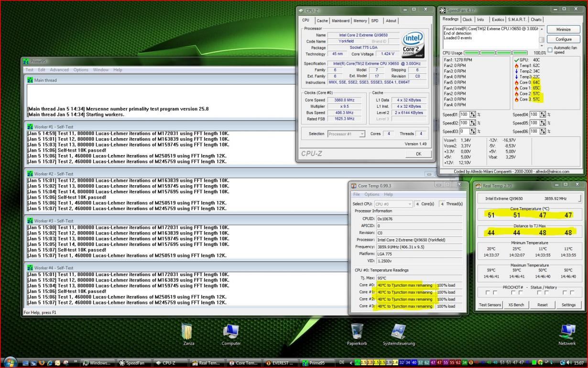Click the Worker #4 Self-Test window icon

30,268
